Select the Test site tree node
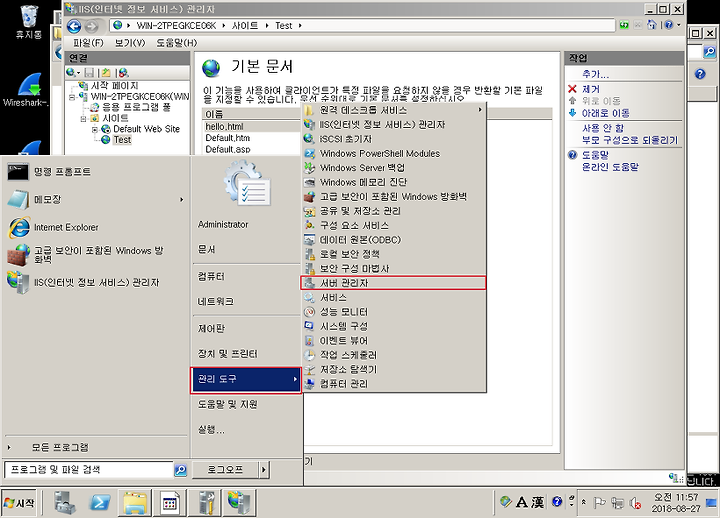Viewport: 720px width, 518px height. pos(122,140)
